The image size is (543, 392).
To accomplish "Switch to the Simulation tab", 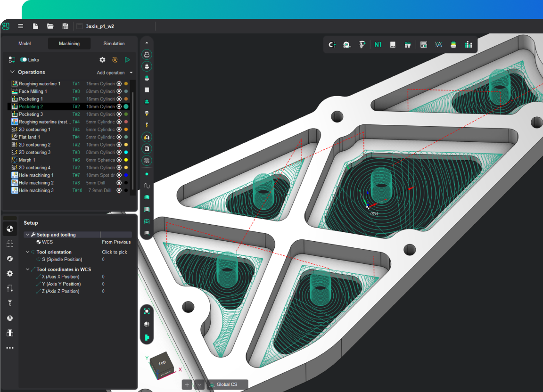I will 114,44.
